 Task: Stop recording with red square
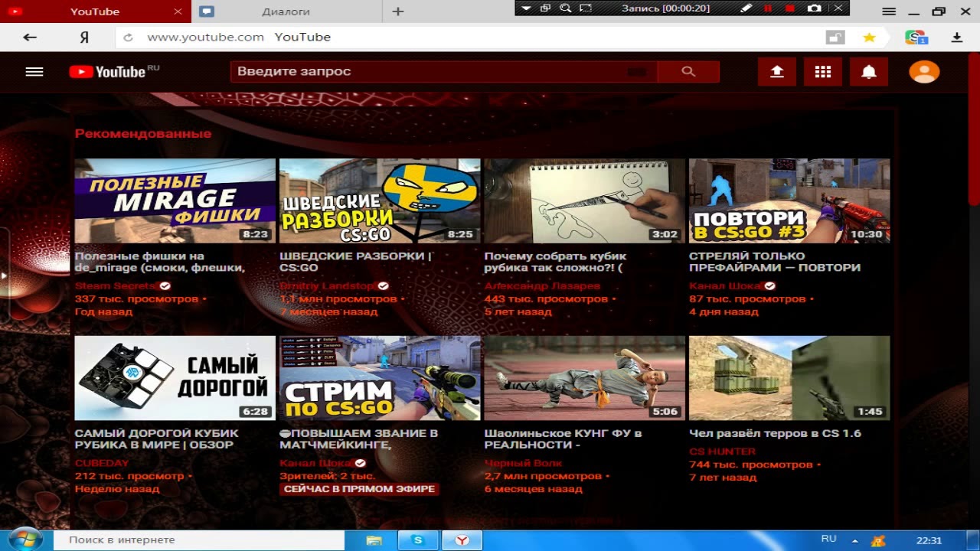pyautogui.click(x=790, y=8)
